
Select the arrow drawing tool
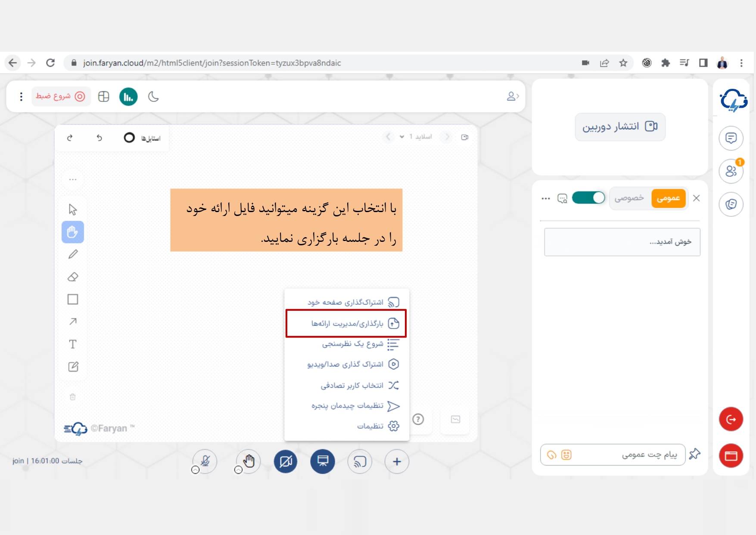(73, 322)
